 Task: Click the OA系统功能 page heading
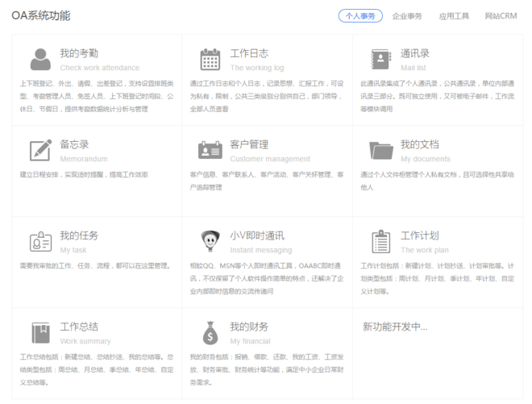coord(41,15)
